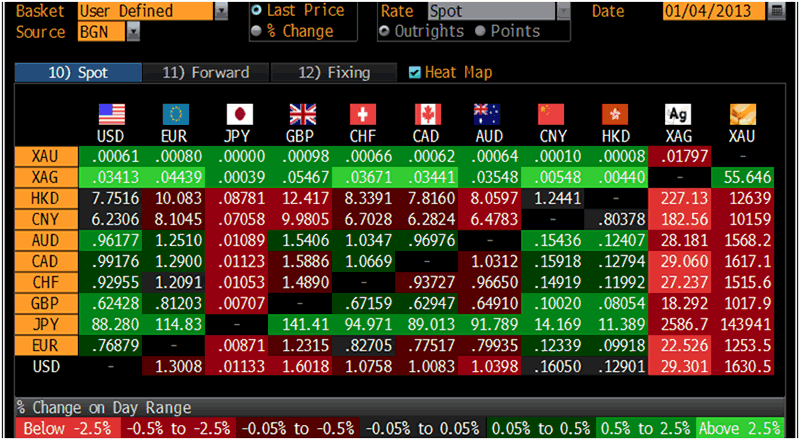Click the Canadian flag CAD icon

(427, 112)
